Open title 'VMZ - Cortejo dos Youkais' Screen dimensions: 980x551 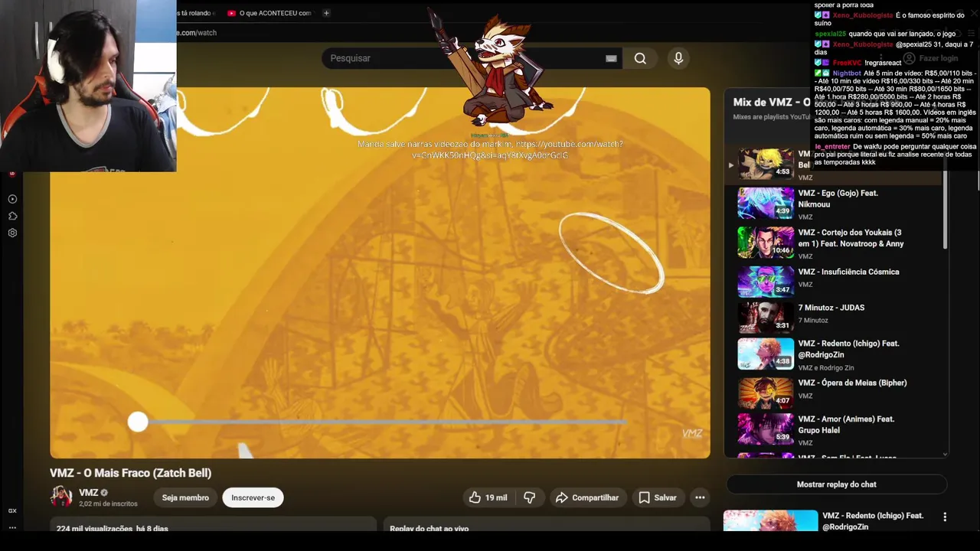tap(851, 237)
